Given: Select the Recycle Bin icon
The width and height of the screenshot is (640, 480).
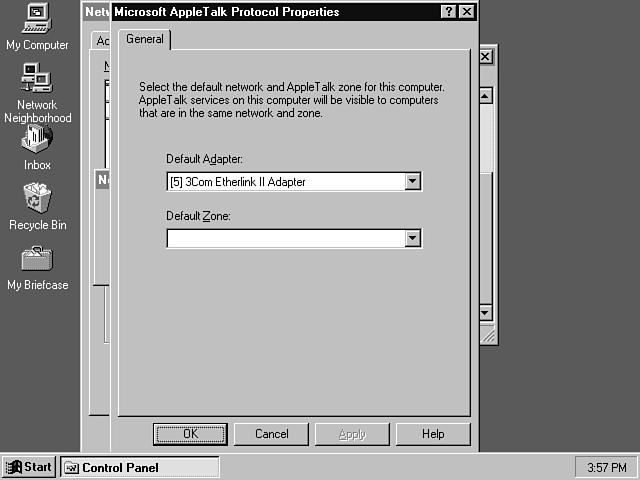Looking at the screenshot, I should pos(37,200).
